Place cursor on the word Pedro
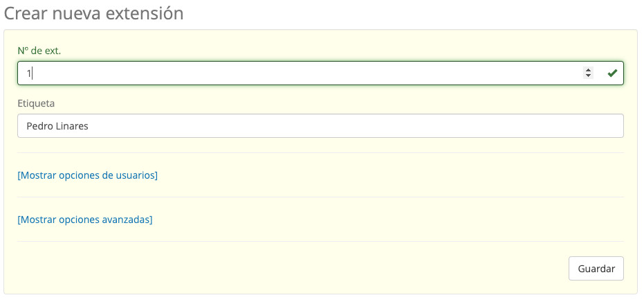This screenshot has width=644, height=302. 38,126
